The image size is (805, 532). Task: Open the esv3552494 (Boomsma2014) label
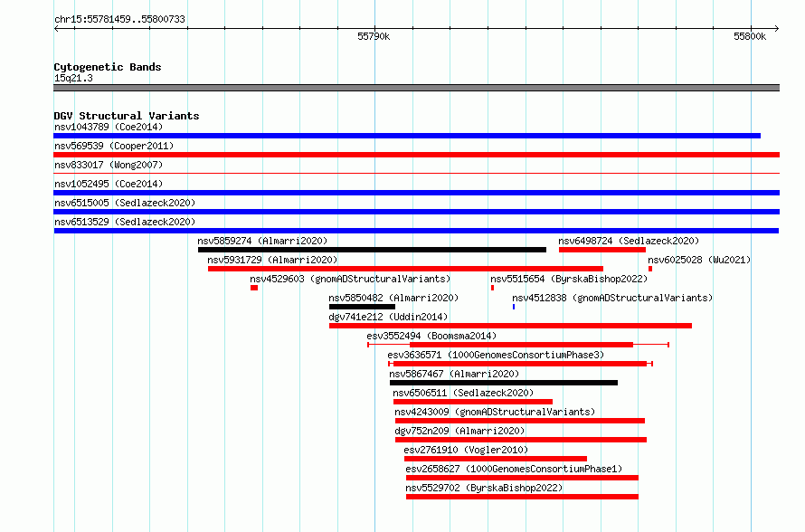point(431,336)
